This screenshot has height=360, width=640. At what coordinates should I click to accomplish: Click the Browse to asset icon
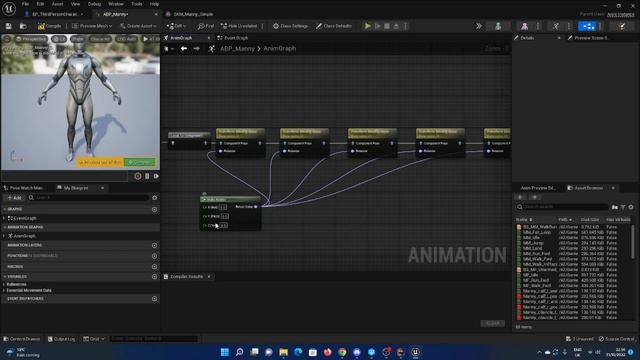tap(23, 26)
